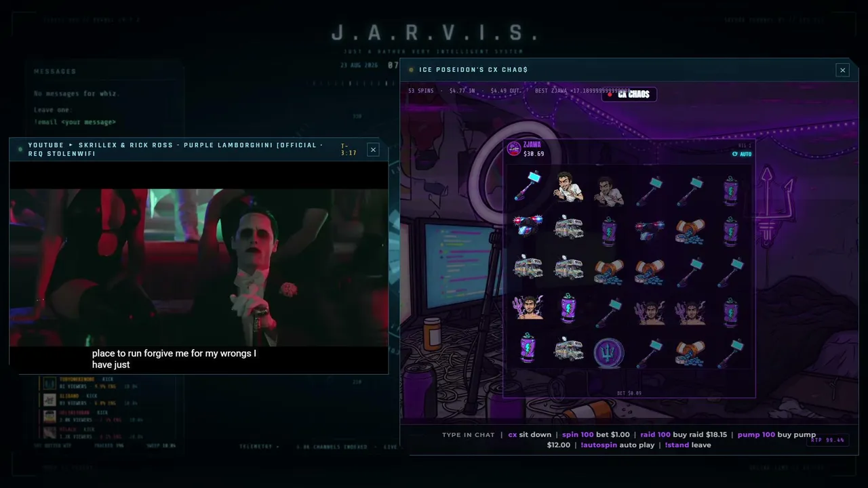
Task: Click the trident coin slot symbol
Action: (x=609, y=353)
